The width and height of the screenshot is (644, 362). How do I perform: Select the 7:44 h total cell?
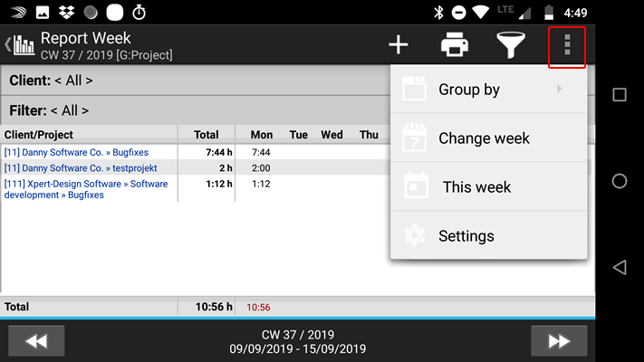click(x=219, y=152)
